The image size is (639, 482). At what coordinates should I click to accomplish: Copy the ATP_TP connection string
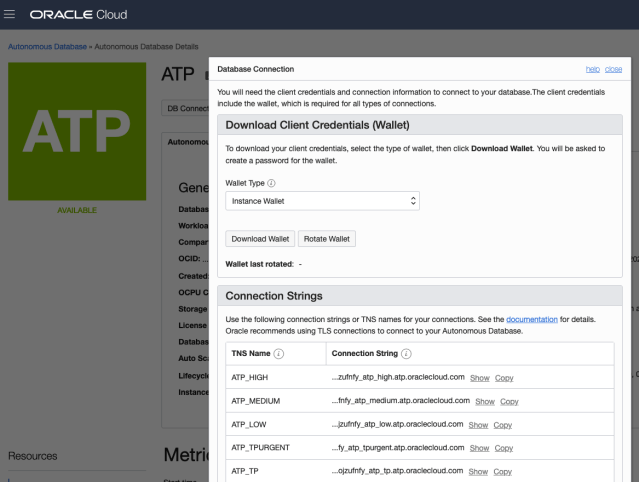(502, 471)
